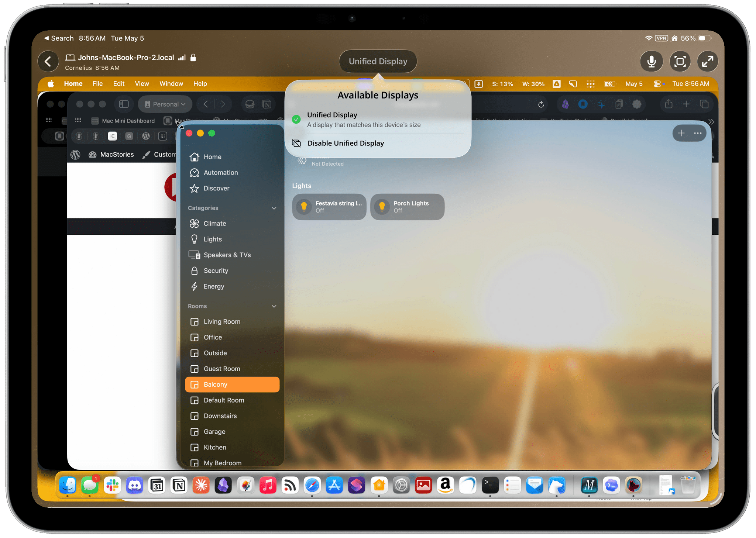Open System Settings from the Dock

401,485
